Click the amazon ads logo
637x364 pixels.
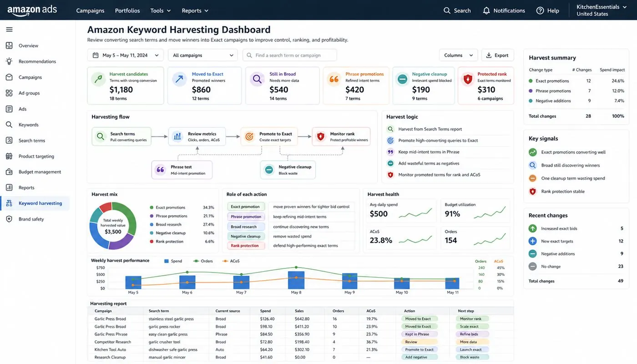pyautogui.click(x=32, y=10)
